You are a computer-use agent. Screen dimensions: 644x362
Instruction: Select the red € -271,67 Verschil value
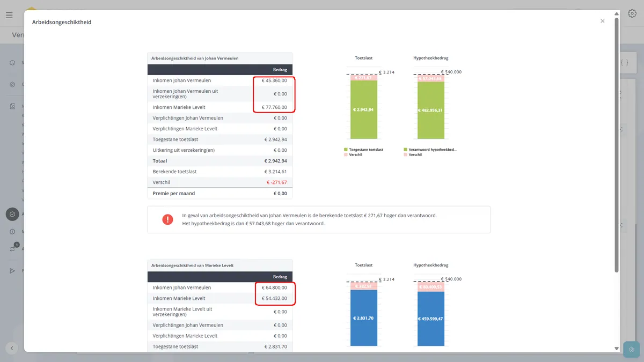[277, 182]
